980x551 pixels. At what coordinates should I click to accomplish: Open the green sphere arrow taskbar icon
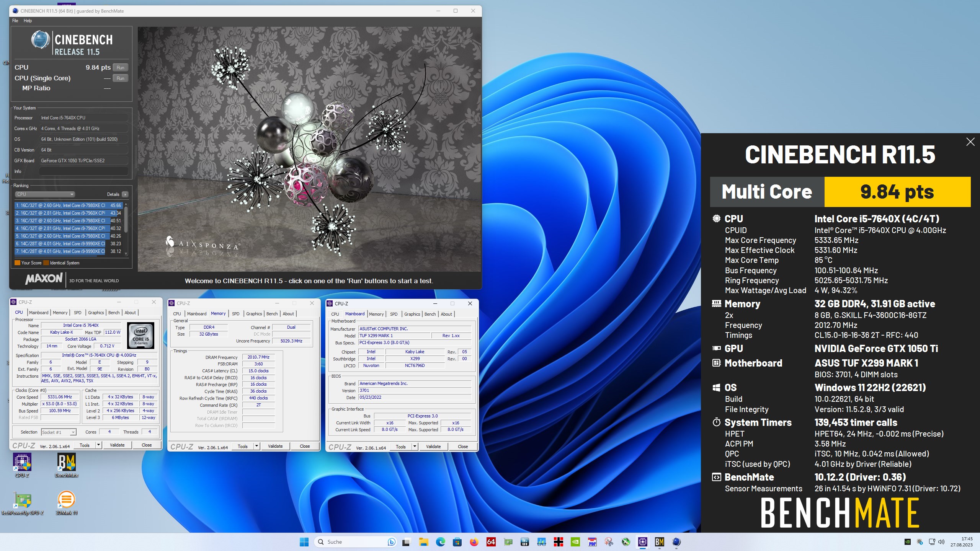click(626, 542)
